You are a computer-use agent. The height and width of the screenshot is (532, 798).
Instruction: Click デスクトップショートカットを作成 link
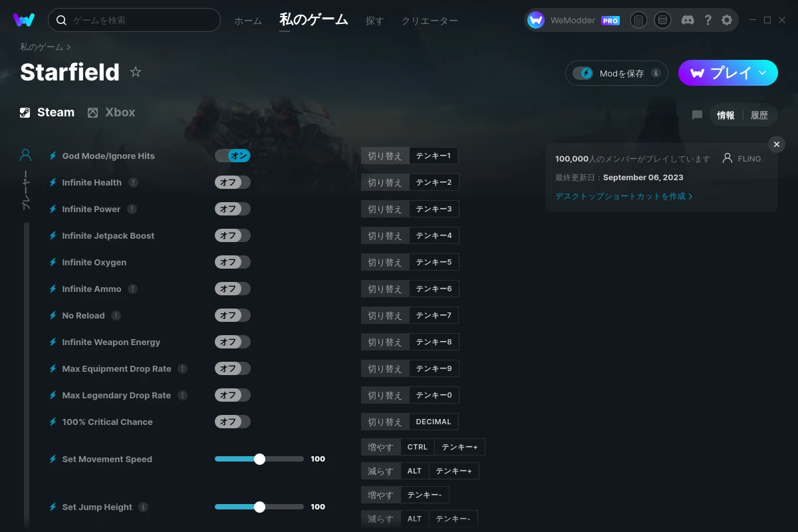[624, 196]
